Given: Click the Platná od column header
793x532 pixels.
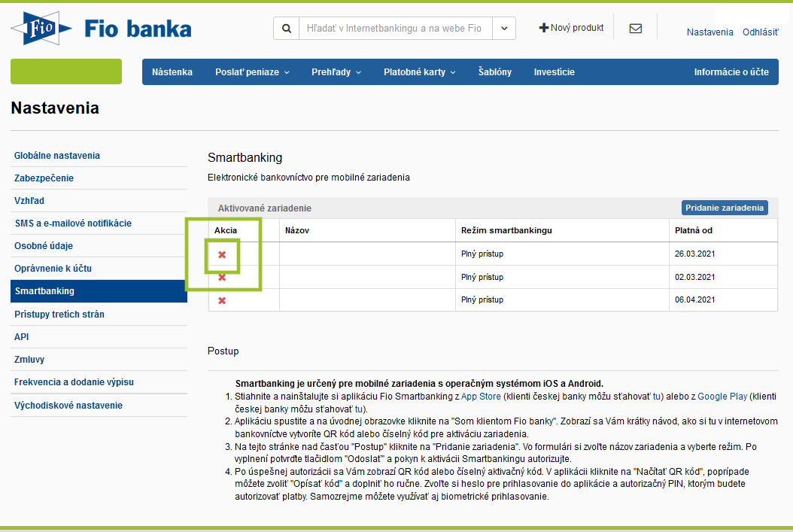Looking at the screenshot, I should coord(694,230).
